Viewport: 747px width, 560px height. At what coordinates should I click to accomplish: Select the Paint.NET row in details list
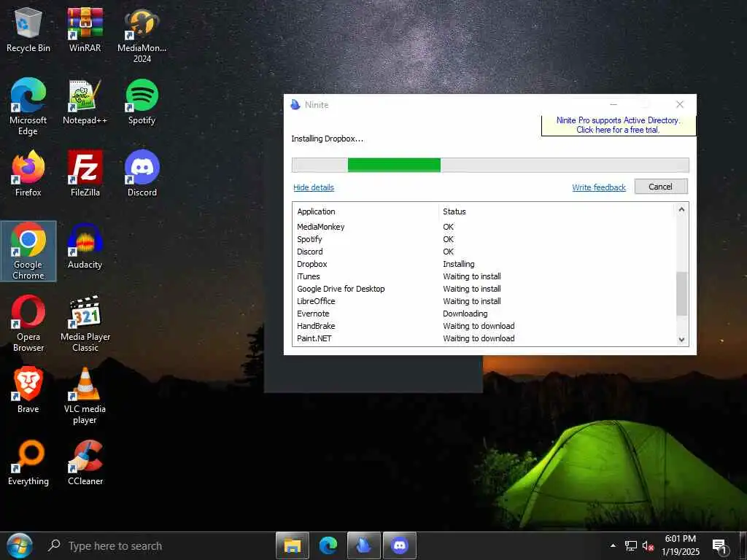coord(484,338)
